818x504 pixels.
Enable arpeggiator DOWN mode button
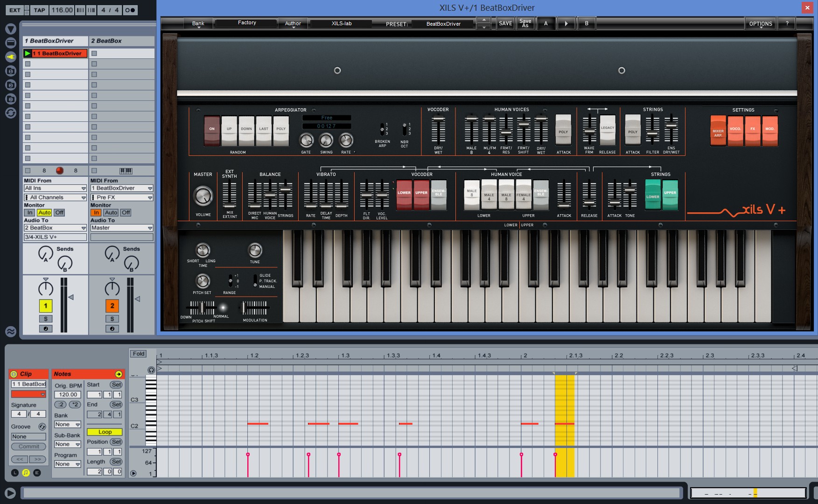246,131
